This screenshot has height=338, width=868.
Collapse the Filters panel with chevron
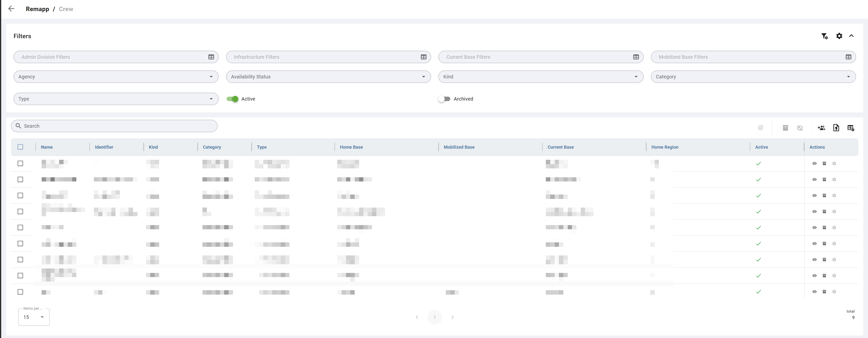pos(851,36)
